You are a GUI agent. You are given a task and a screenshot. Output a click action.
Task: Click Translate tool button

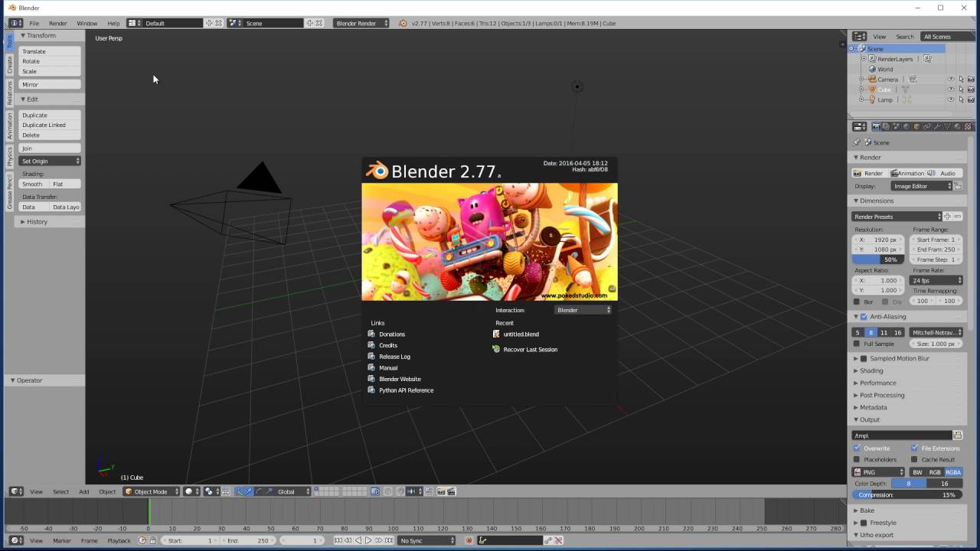click(x=50, y=51)
